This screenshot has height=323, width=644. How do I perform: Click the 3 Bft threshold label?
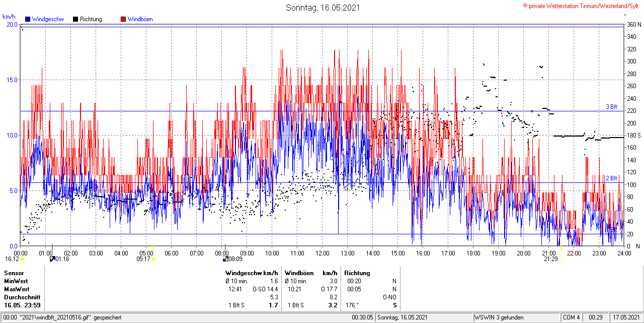click(611, 107)
